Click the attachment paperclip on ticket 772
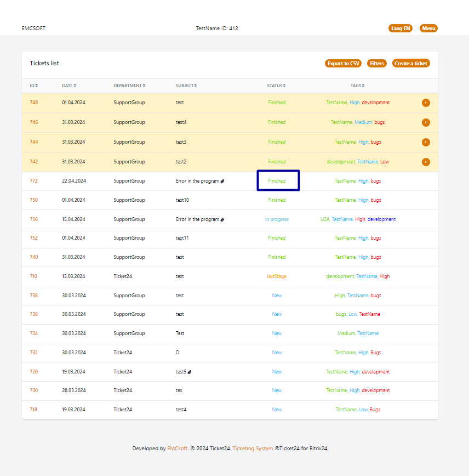Screen dimensions: 469x476 point(222,181)
